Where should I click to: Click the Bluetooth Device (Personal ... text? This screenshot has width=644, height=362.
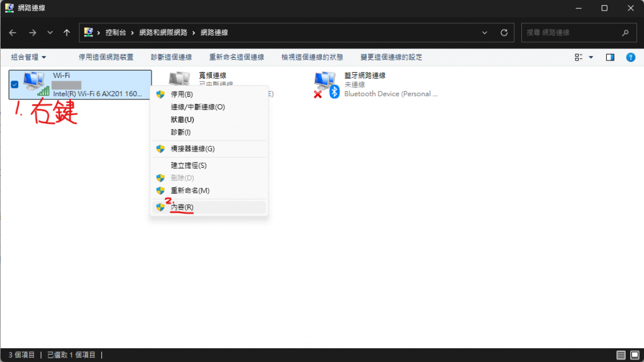pyautogui.click(x=391, y=94)
